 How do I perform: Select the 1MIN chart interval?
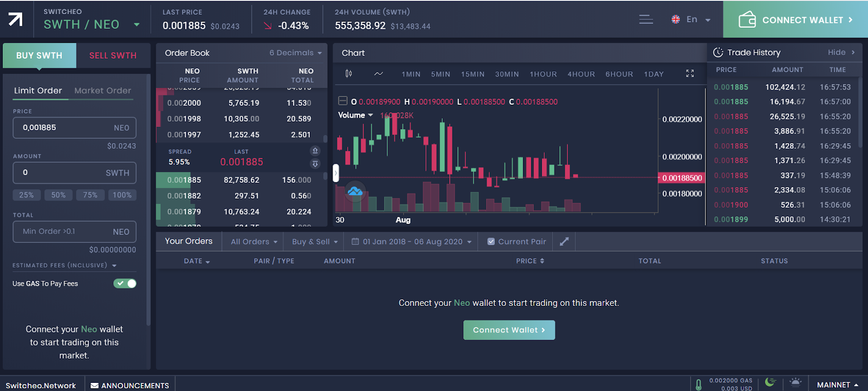[411, 74]
